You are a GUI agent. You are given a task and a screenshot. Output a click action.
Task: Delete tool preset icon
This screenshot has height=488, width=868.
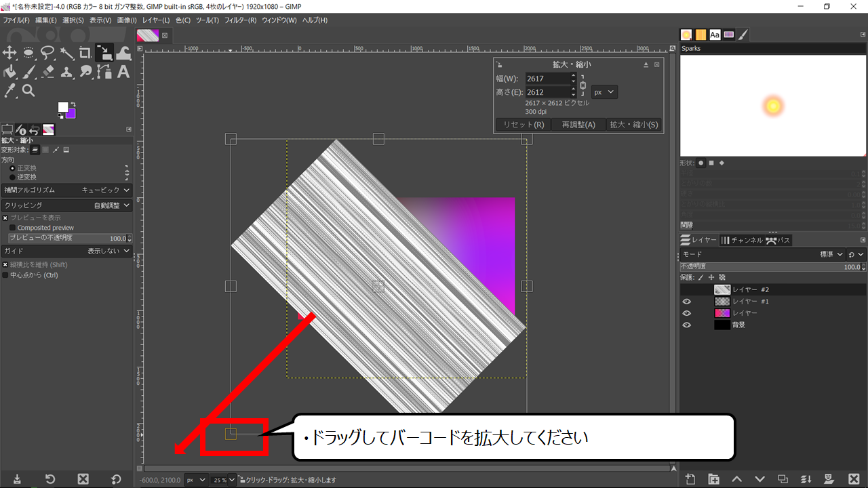click(x=83, y=479)
